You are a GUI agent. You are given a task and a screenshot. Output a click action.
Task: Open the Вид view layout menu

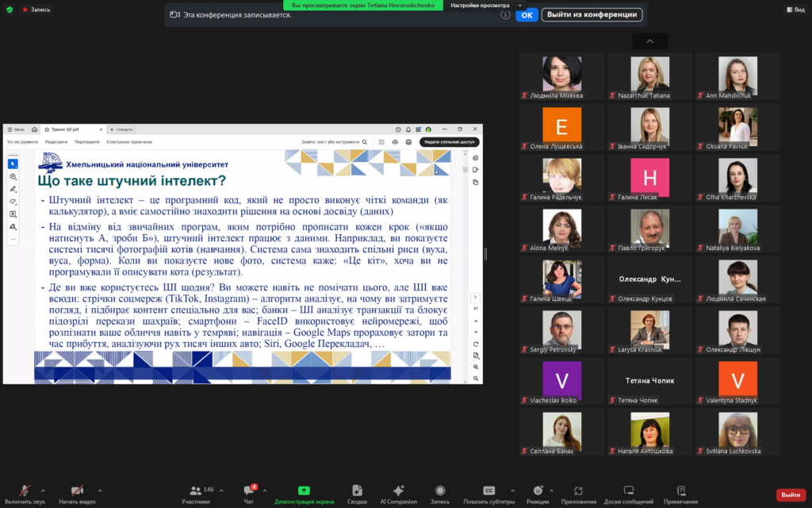pos(794,10)
